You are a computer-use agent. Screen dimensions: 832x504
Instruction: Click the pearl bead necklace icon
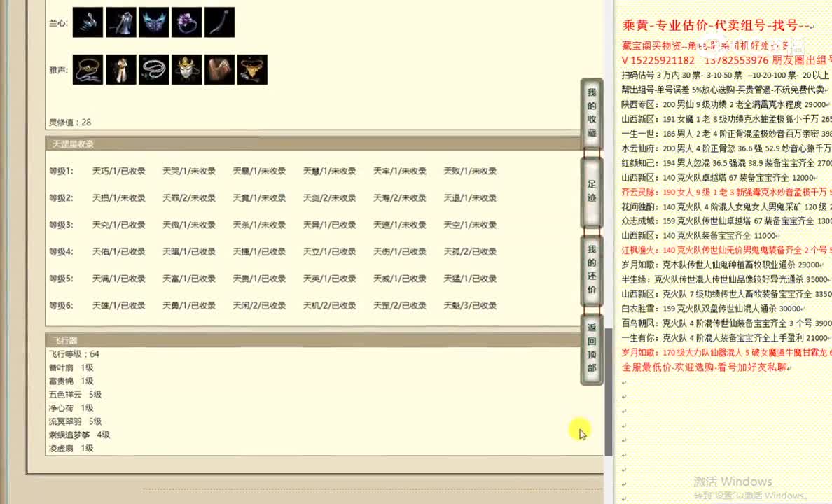tap(154, 69)
